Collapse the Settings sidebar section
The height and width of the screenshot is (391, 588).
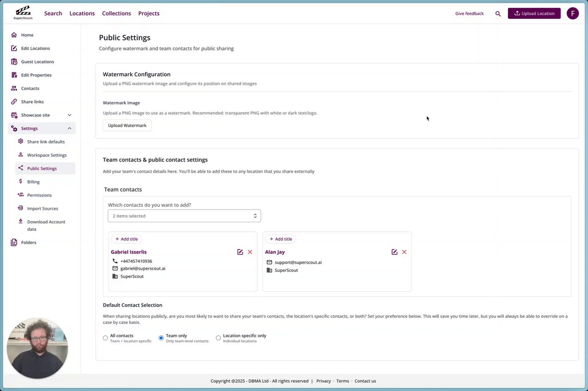click(69, 128)
